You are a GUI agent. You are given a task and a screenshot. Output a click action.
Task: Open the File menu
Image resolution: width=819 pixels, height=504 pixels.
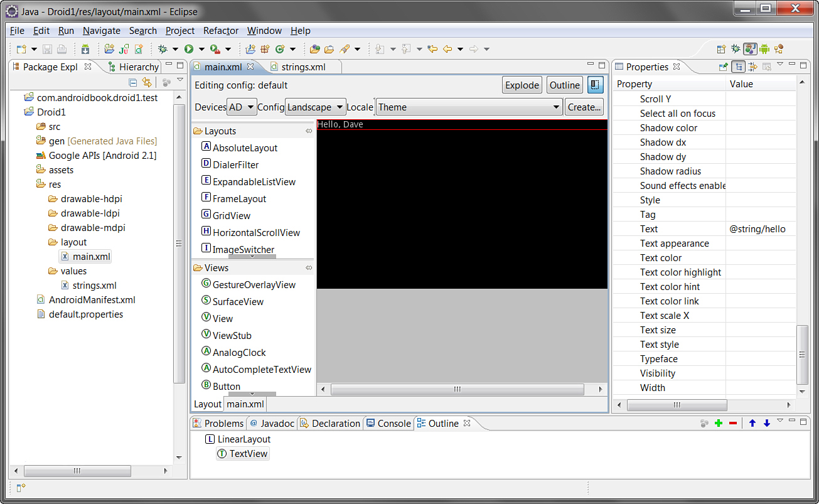click(x=17, y=31)
